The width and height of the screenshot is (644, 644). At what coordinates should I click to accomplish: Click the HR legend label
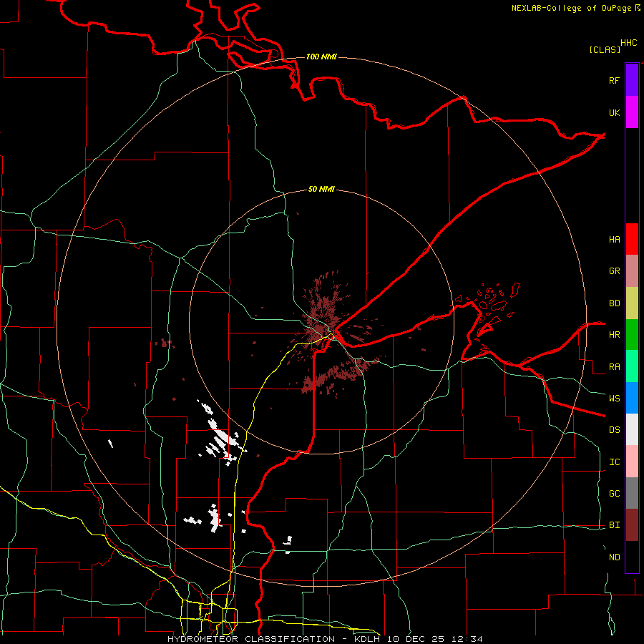coord(614,335)
